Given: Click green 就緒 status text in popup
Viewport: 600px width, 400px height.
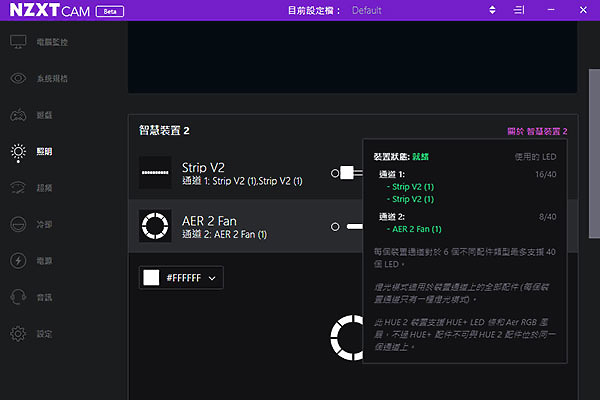Looking at the screenshot, I should coord(420,157).
